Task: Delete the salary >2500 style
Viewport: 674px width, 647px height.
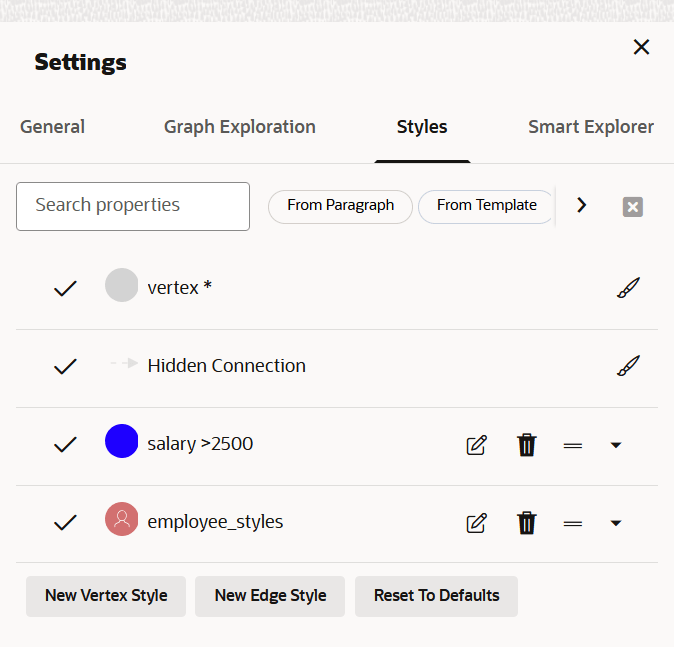Action: (x=527, y=444)
